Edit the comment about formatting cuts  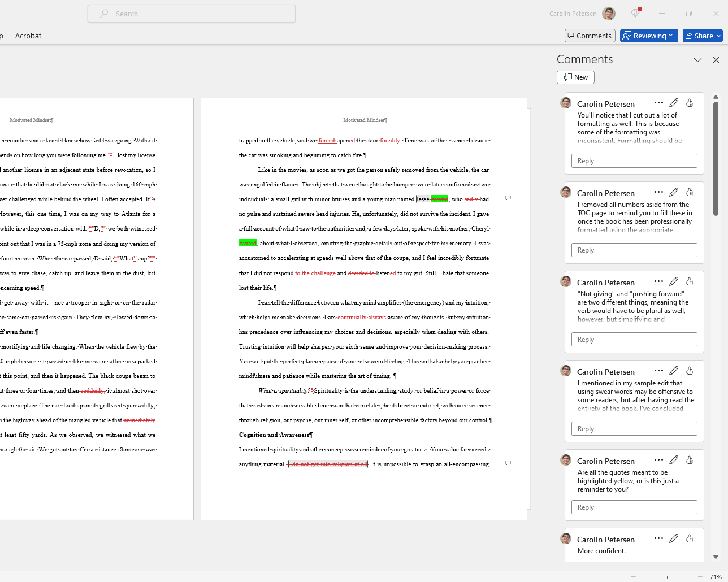pos(674,103)
